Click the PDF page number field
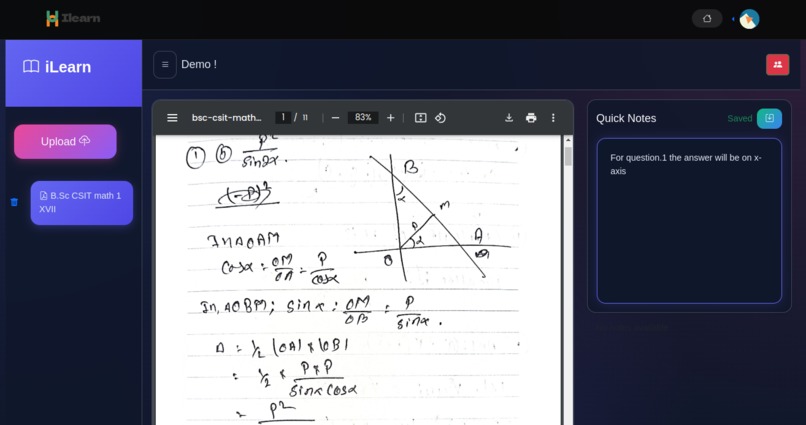 pyautogui.click(x=283, y=118)
